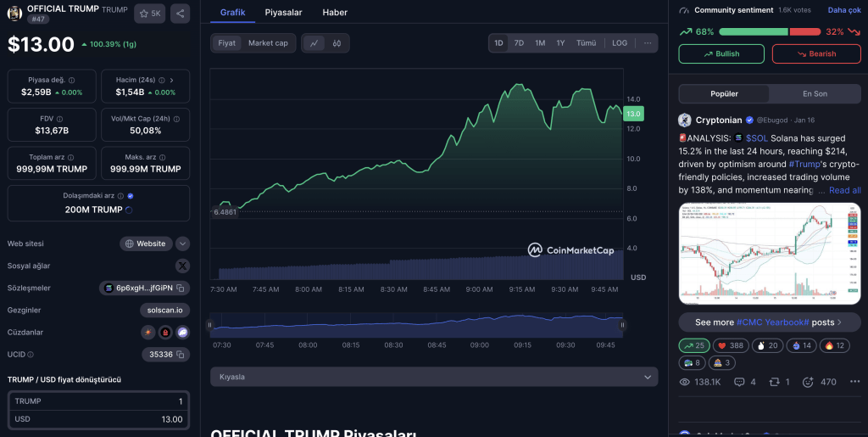
Task: Switch to the Haber tab
Action: coord(334,13)
